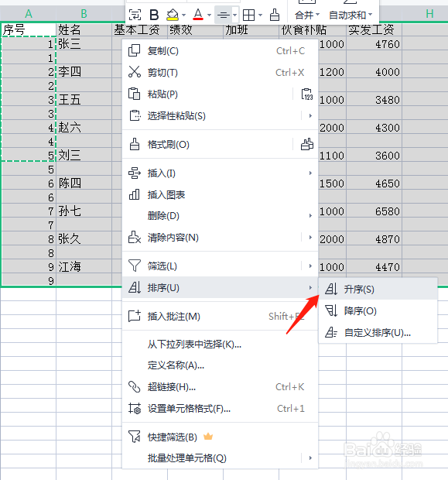Click cell containing 李四
Viewport: 448px width, 480px height.
click(x=84, y=72)
